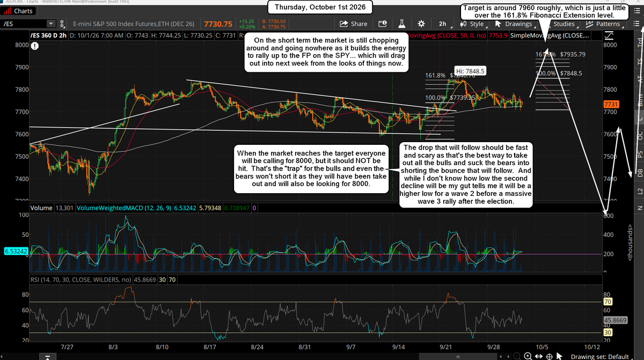Click the 9/21 date on time axis
Viewport: 644px width, 360px height.
pos(446,348)
